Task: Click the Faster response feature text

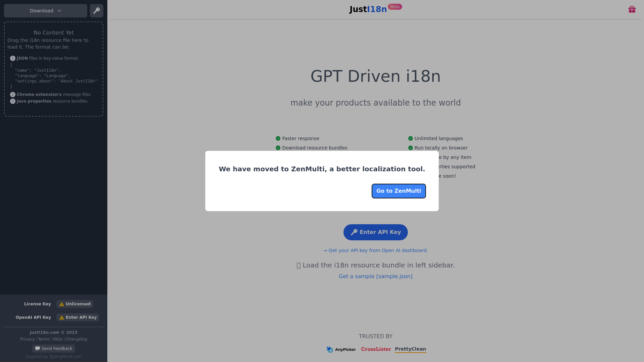Action: click(x=301, y=138)
